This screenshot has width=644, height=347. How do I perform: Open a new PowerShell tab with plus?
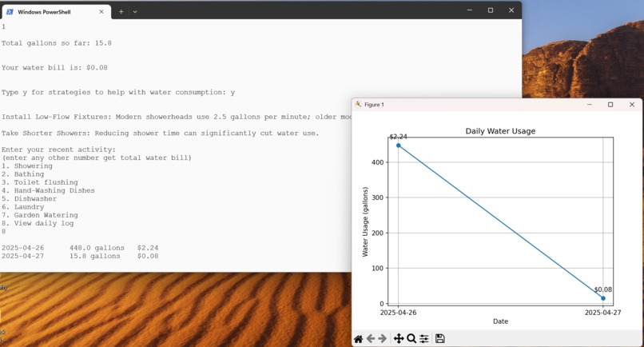pos(121,12)
